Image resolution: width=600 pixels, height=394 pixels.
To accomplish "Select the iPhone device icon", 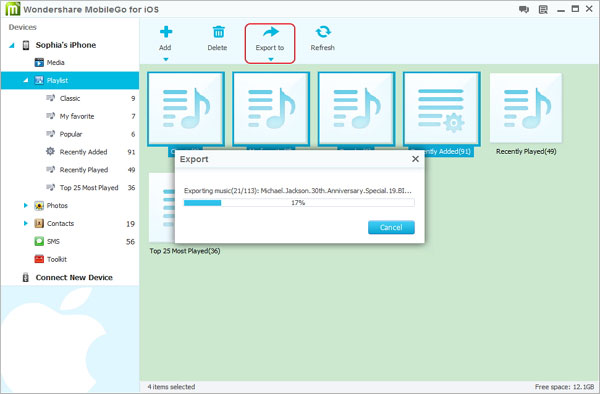I will pos(26,45).
